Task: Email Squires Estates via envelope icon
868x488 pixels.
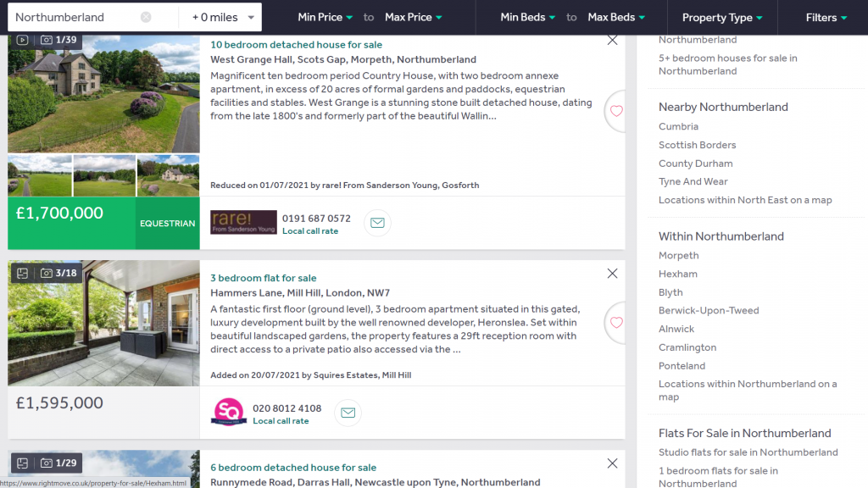Action: pyautogui.click(x=348, y=413)
